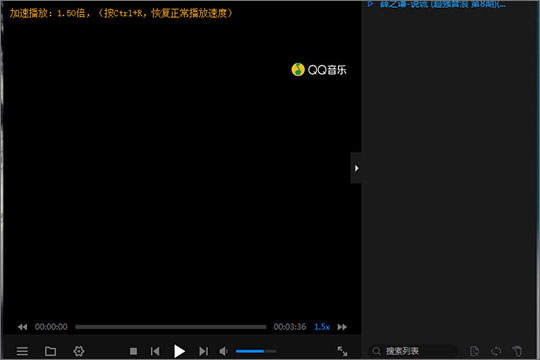Skip to the previous track
The width and height of the screenshot is (540, 360).
(x=155, y=351)
